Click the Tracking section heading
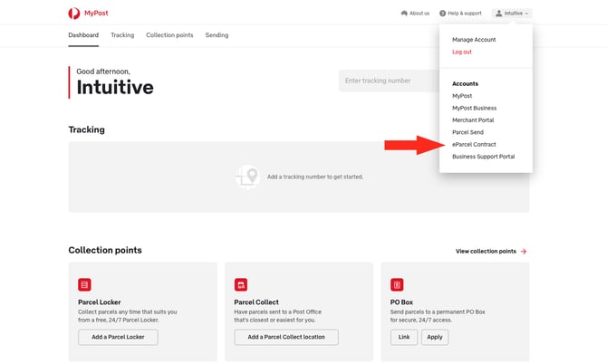Image resolution: width=607 pixels, height=364 pixels. (86, 129)
